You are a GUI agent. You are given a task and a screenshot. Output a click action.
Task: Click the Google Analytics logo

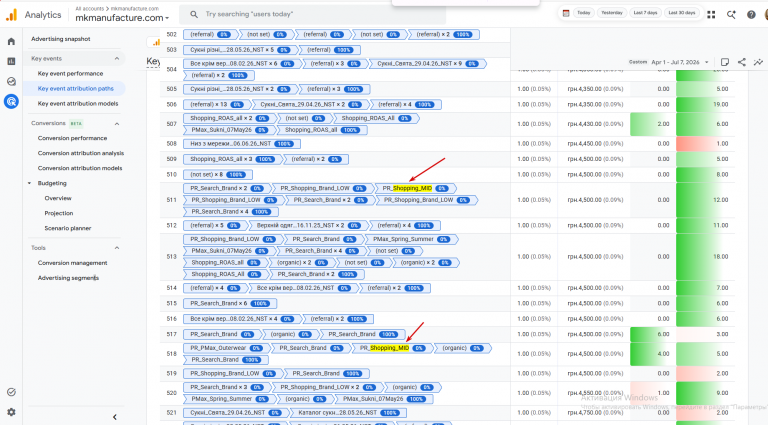[x=11, y=15]
